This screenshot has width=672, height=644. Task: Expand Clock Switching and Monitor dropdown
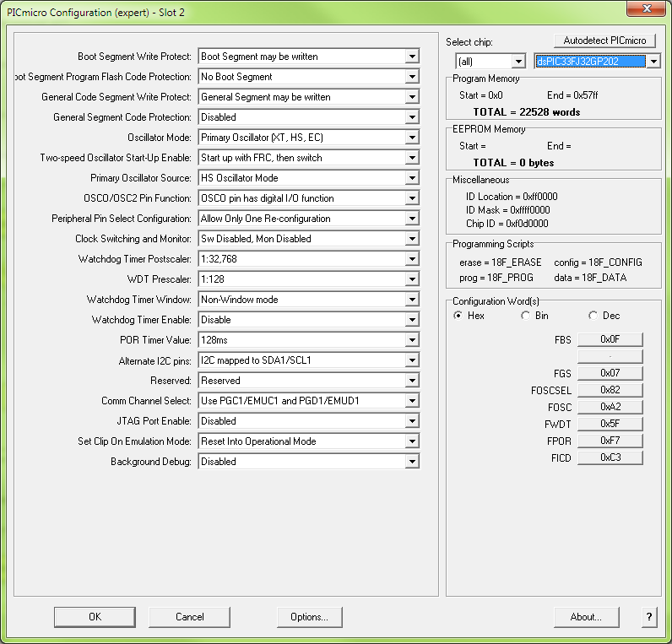(412, 239)
